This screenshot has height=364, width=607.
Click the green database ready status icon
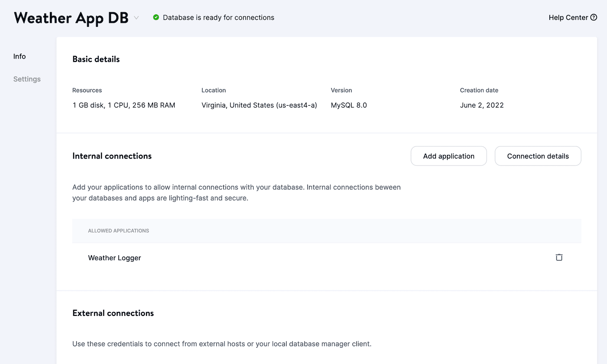click(156, 17)
